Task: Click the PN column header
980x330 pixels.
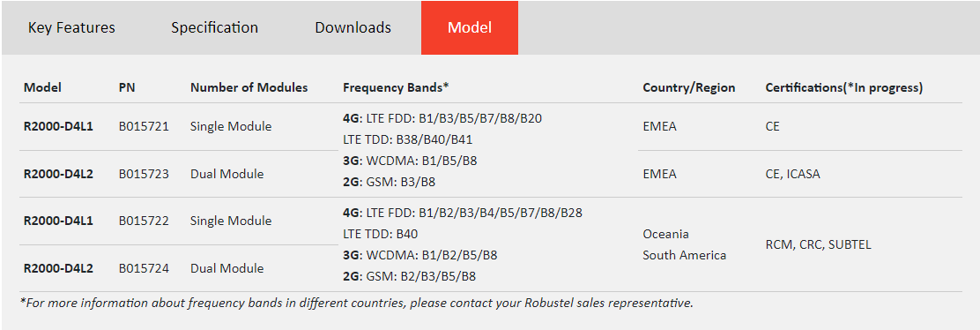Action: tap(127, 87)
